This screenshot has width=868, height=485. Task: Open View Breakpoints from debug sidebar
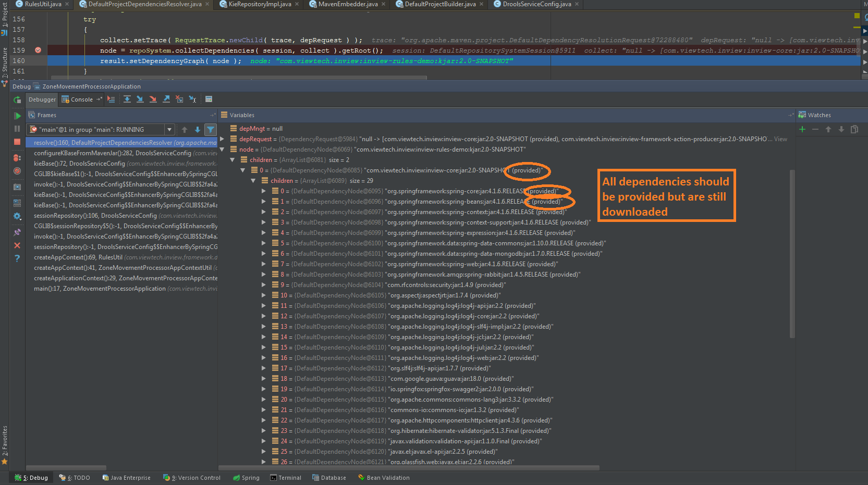pos(17,157)
